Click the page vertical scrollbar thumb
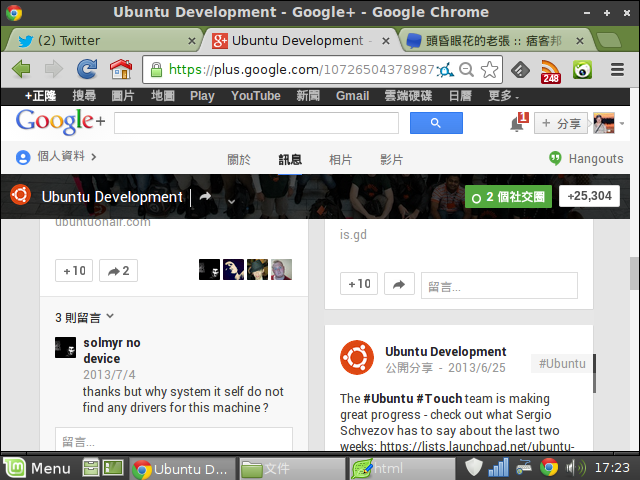 [634, 273]
